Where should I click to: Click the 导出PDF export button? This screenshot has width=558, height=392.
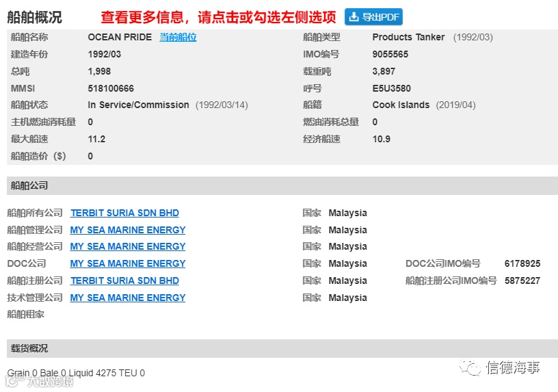[373, 16]
